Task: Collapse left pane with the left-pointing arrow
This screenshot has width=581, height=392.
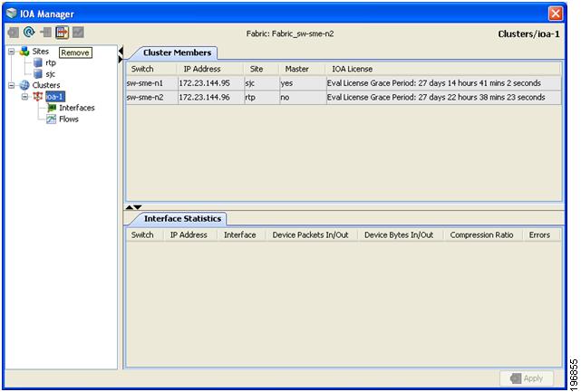Action: (x=121, y=51)
